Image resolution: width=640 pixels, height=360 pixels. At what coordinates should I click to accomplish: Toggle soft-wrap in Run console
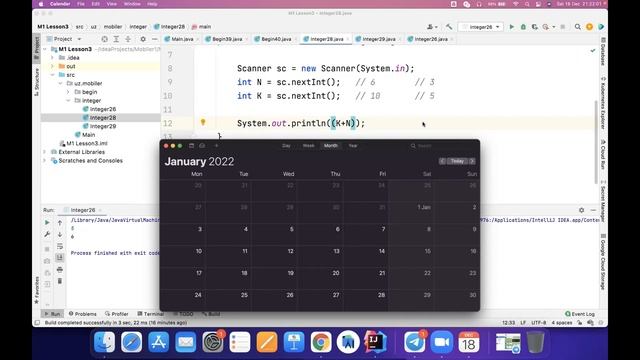coord(60,246)
